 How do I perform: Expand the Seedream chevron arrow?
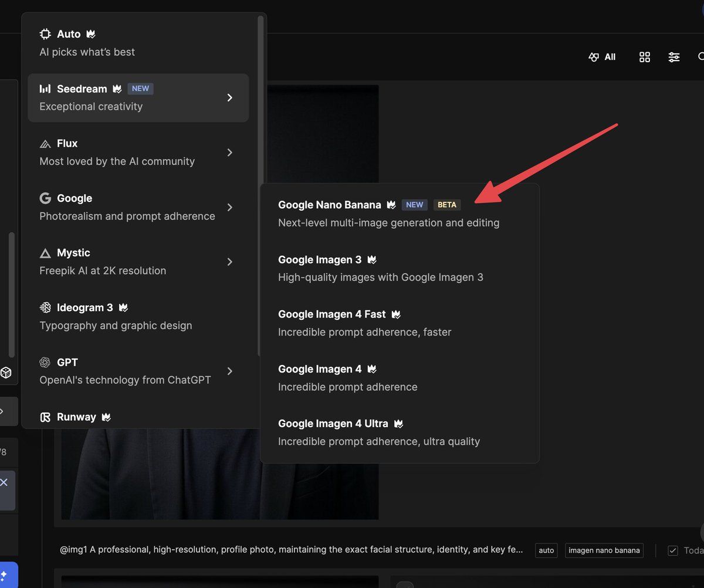click(230, 97)
